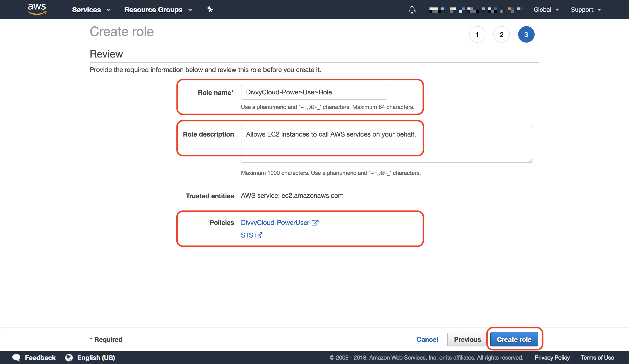Focus the Role description text area
629x364 pixels.
point(387,144)
